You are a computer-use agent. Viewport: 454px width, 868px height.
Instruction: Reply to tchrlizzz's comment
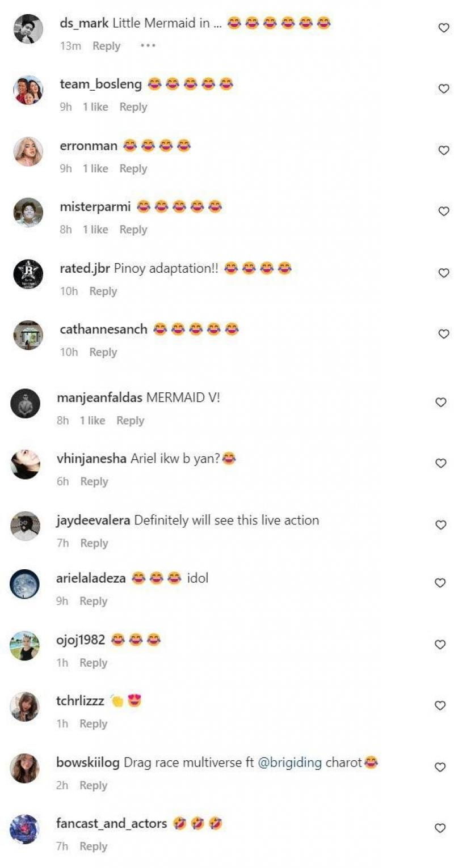coord(93,724)
